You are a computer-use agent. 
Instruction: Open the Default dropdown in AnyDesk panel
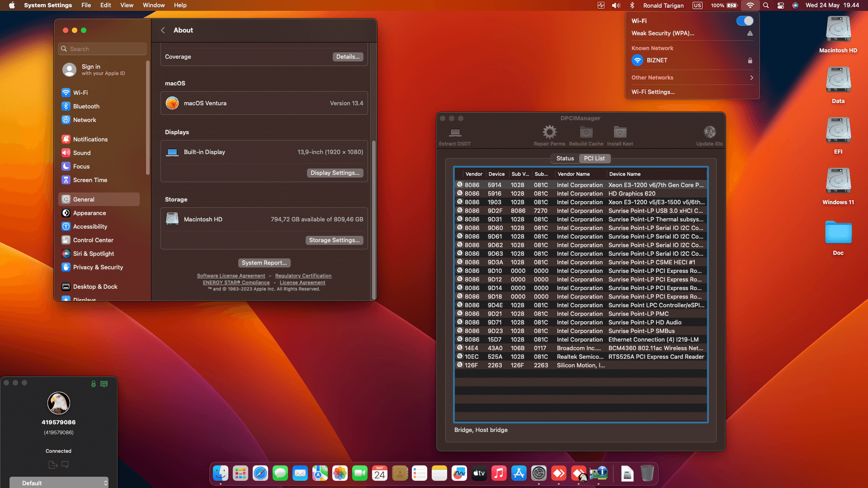[x=59, y=483]
